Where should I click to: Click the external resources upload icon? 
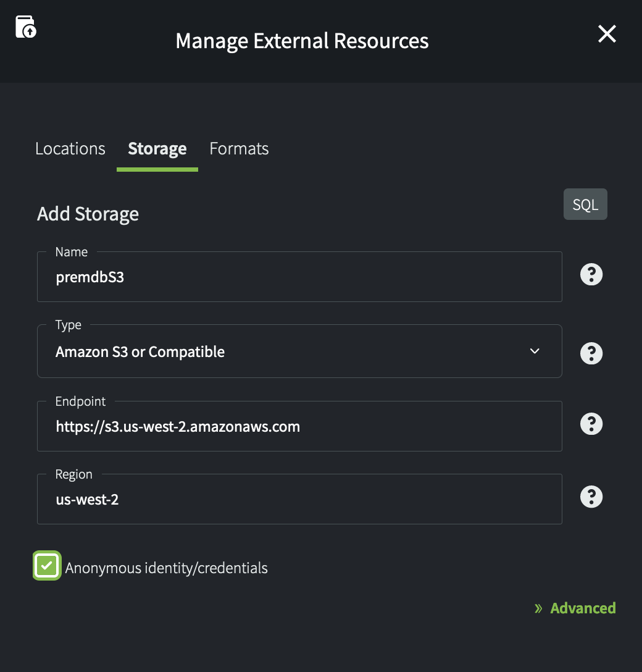(25, 27)
